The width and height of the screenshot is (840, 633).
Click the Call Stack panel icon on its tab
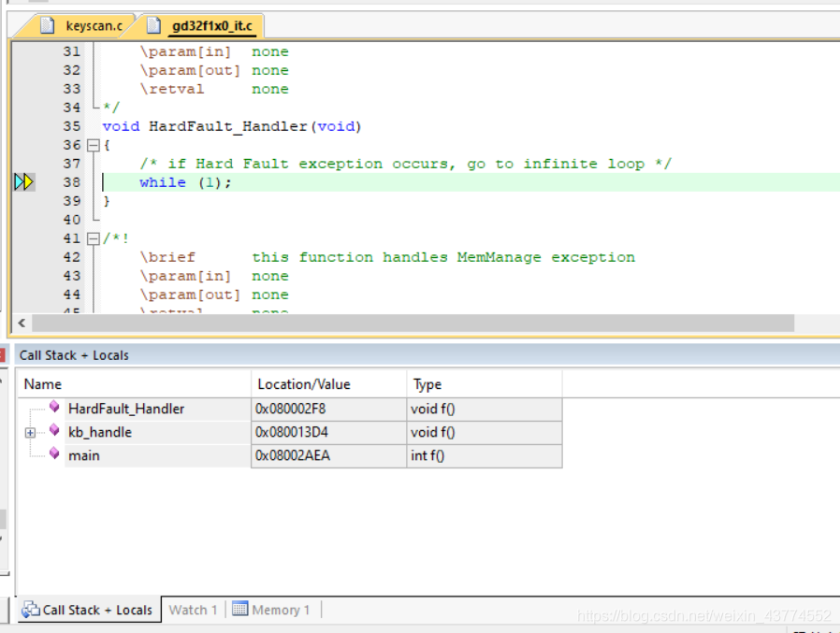pyautogui.click(x=29, y=610)
